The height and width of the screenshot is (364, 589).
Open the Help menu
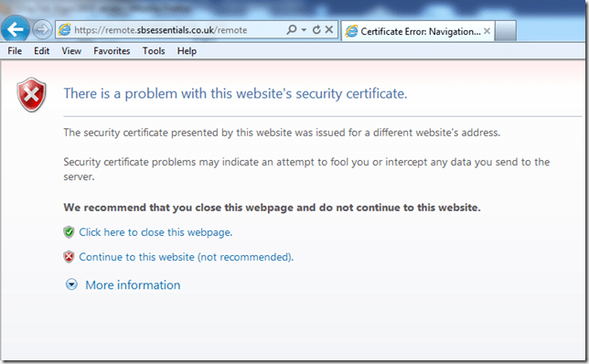click(187, 50)
